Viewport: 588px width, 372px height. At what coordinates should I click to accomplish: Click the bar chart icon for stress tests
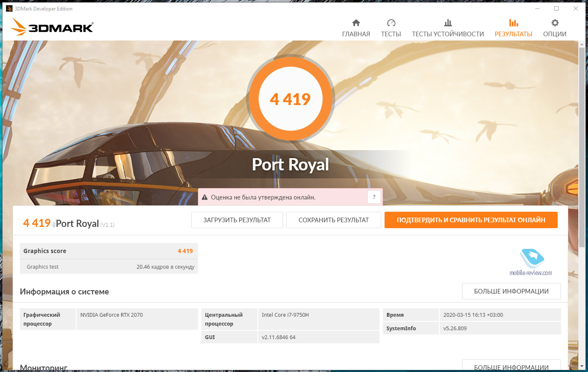pyautogui.click(x=448, y=23)
